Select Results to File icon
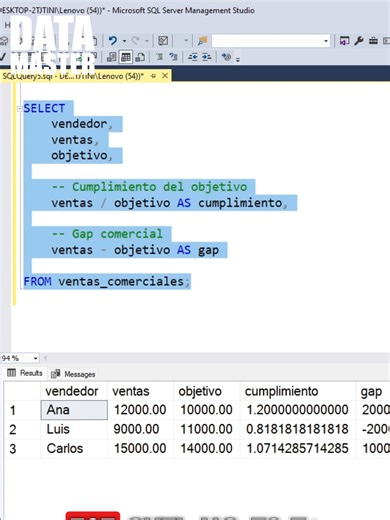390x520 pixels. point(140,57)
